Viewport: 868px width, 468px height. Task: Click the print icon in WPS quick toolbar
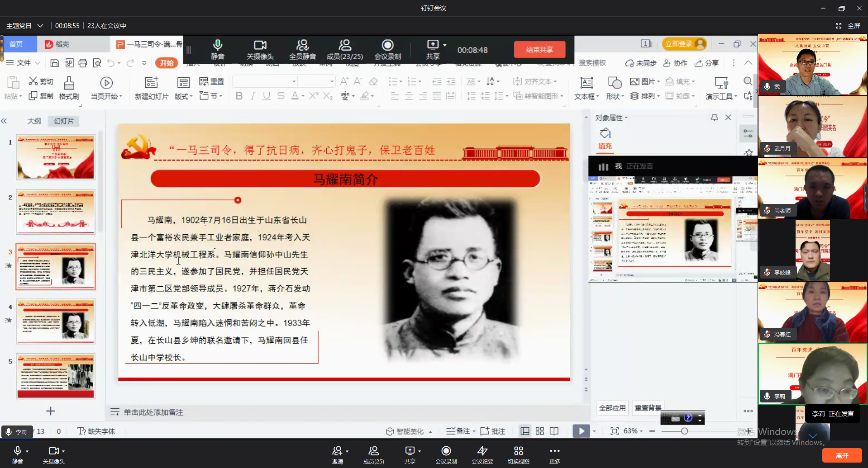pos(83,63)
